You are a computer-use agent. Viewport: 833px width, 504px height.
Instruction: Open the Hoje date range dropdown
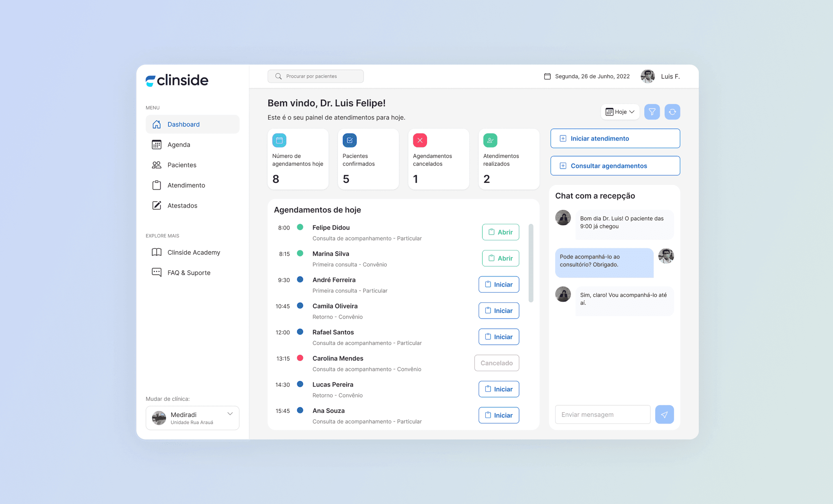click(620, 112)
